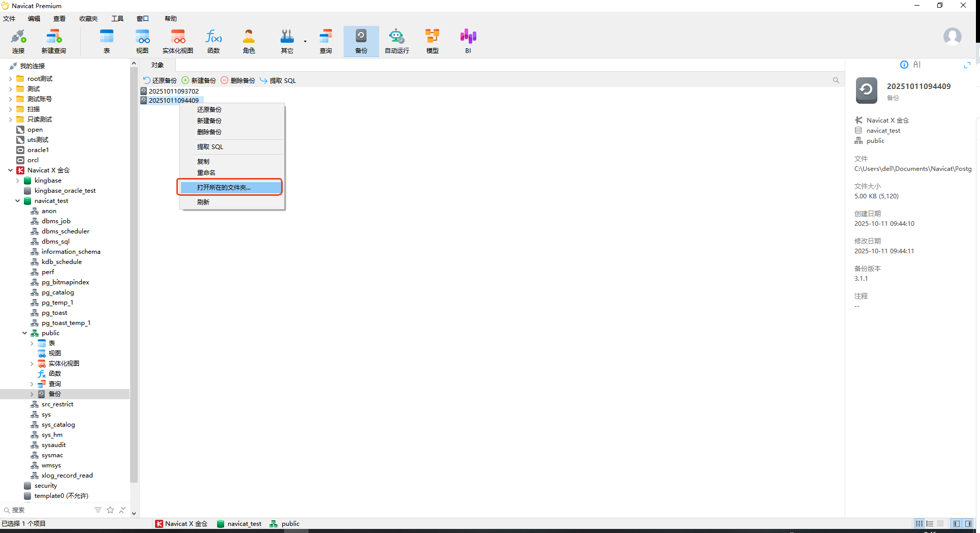Screen dimensions: 980x533
Task: Expand the 只读测试 folder
Action: point(11,120)
